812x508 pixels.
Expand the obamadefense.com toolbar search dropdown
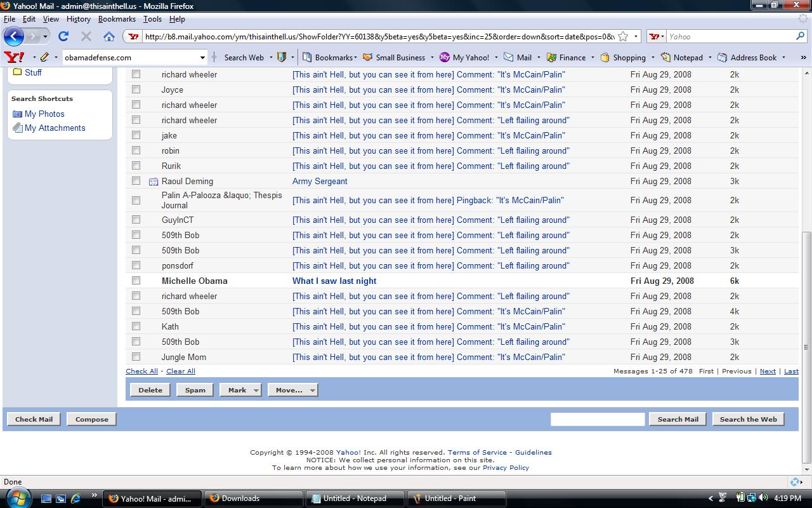click(x=202, y=57)
